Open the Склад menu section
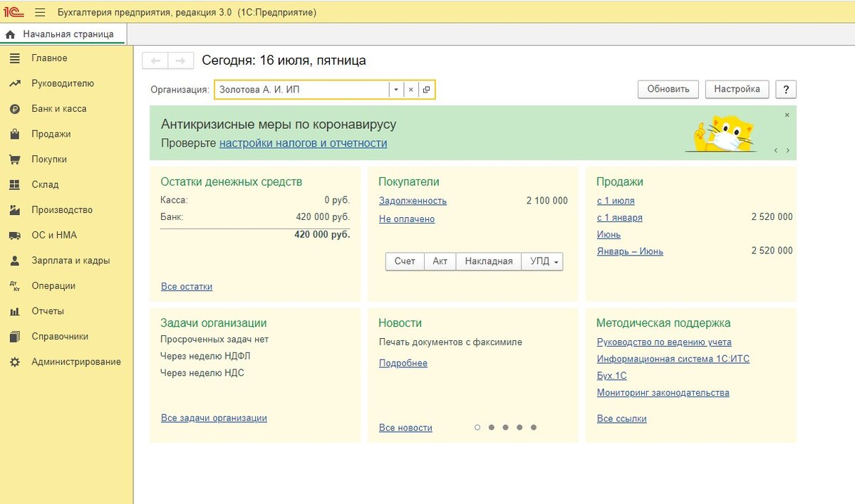 coord(45,184)
